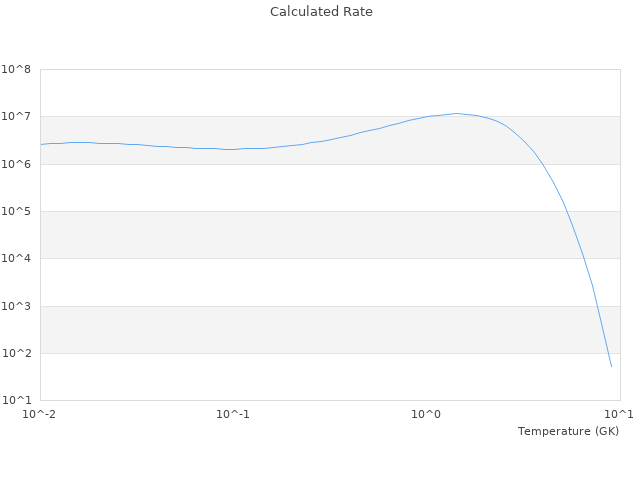Click the 10^8 y-axis tick label
The width and height of the screenshot is (640, 480).
(16, 69)
